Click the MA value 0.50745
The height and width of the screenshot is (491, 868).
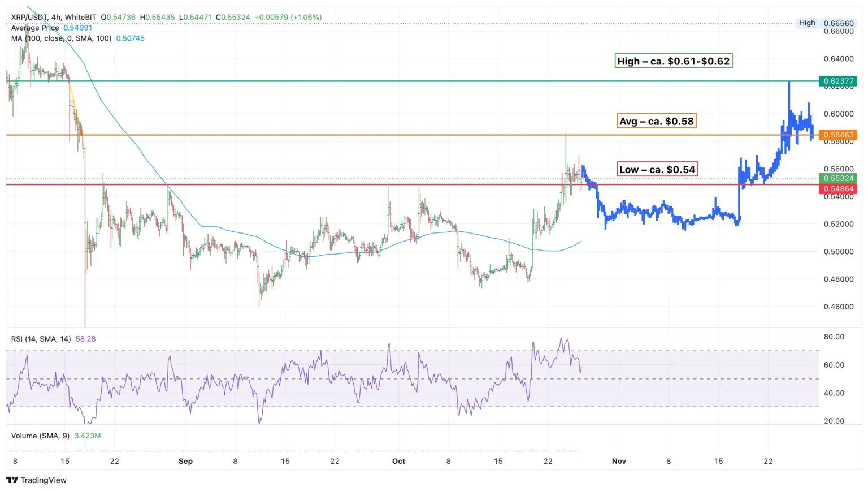131,38
